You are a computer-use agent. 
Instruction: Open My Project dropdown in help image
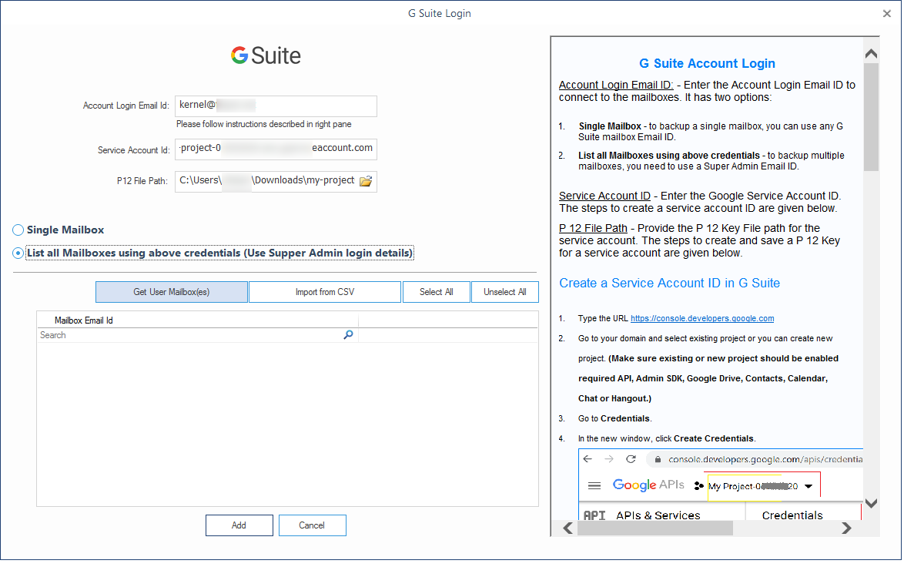tap(808, 486)
